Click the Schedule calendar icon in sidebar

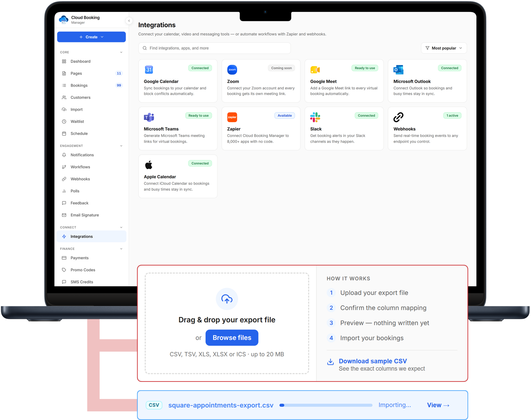pyautogui.click(x=64, y=133)
